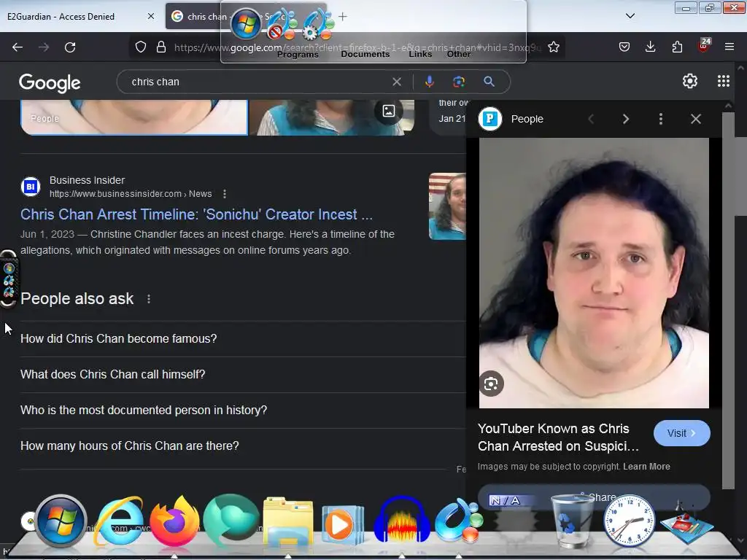Open Google settings gear icon

[x=690, y=82]
